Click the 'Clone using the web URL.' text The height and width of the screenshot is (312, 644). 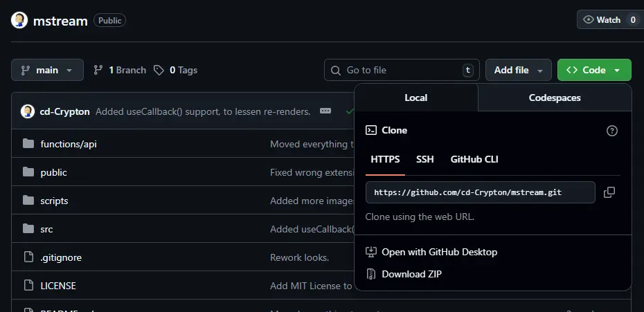420,217
